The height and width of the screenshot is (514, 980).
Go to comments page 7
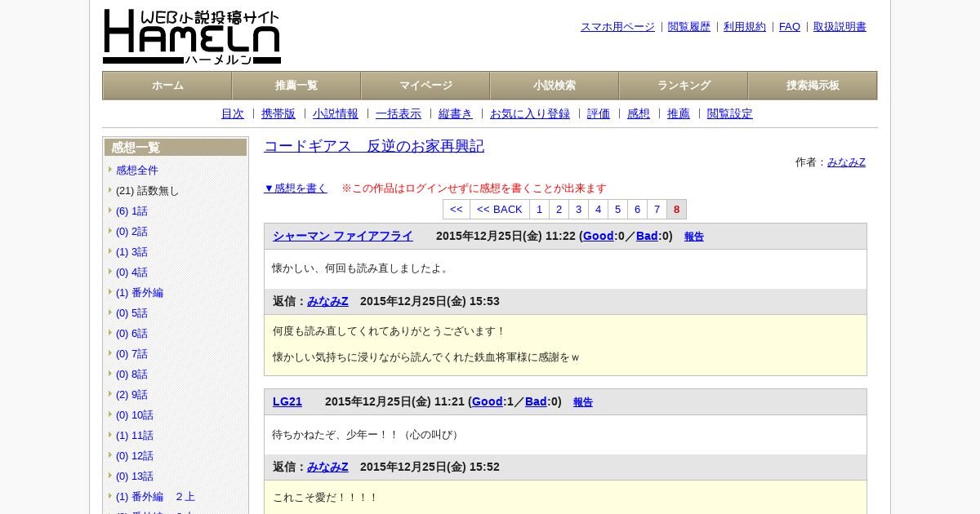tap(657, 210)
